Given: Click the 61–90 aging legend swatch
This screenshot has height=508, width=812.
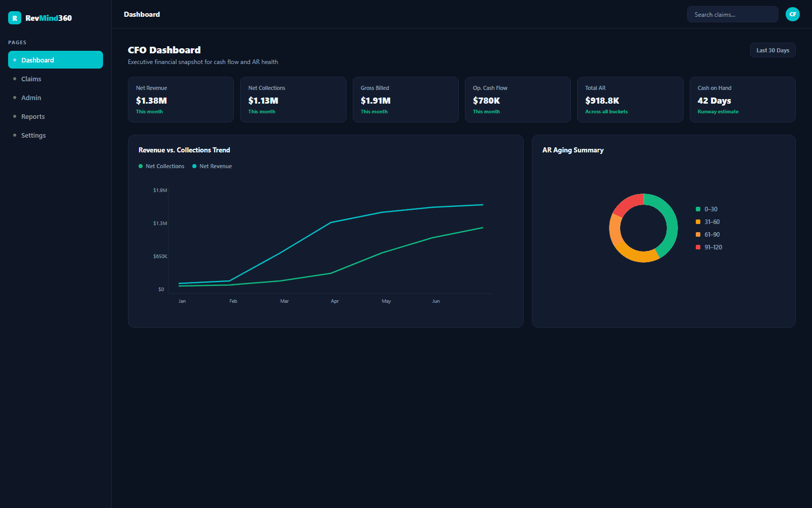Looking at the screenshot, I should tap(698, 235).
